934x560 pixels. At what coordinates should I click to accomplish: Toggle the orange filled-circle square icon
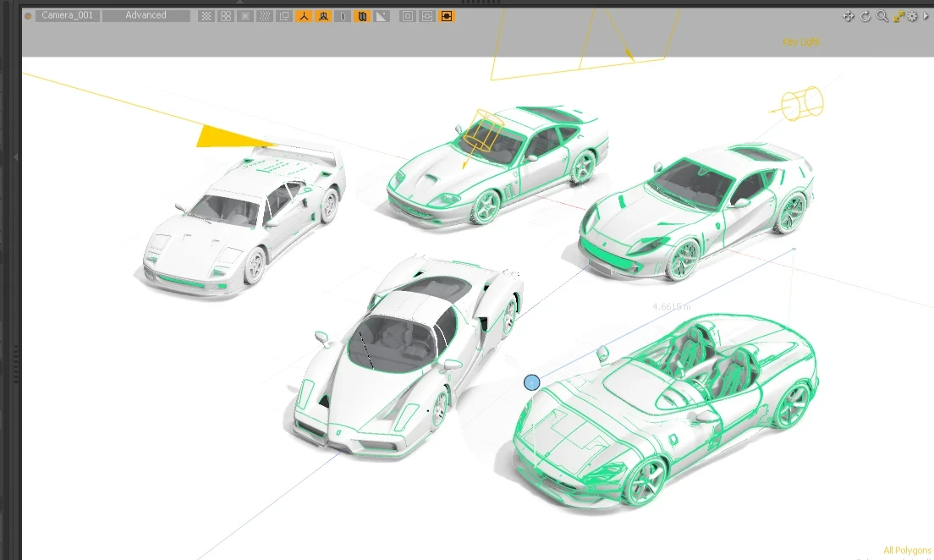447,16
